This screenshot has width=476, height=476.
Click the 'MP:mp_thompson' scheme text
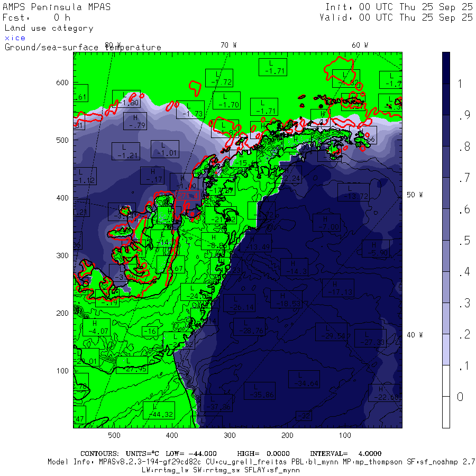point(372,462)
